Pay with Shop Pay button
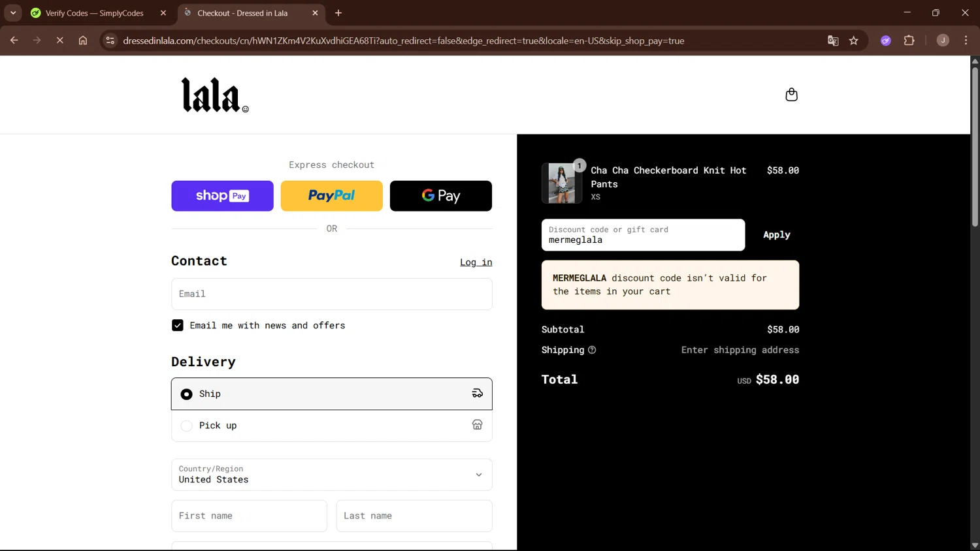 [222, 196]
